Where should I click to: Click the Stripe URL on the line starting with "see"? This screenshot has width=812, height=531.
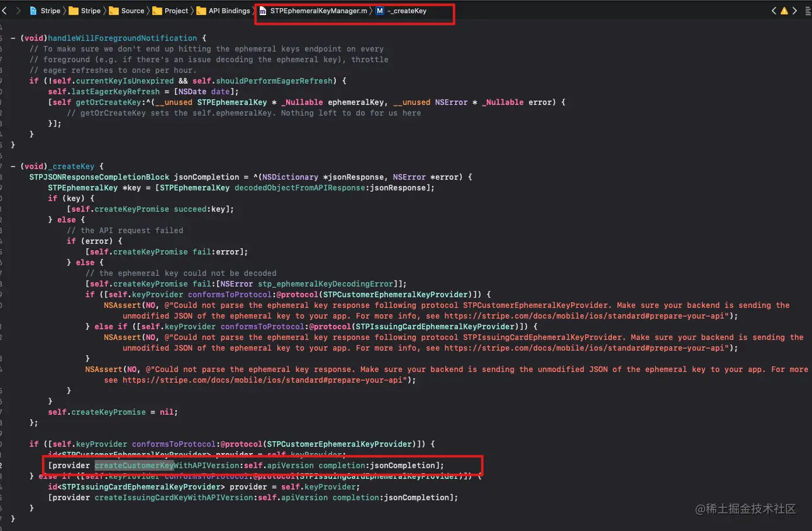click(x=264, y=380)
